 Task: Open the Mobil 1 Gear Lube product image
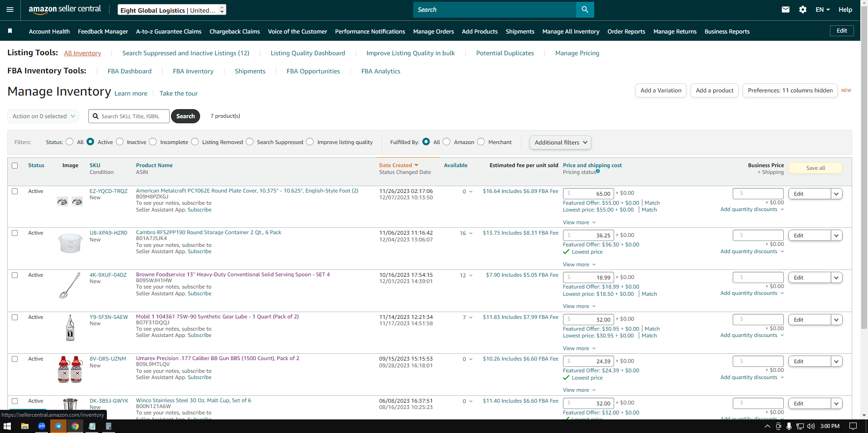tap(70, 327)
